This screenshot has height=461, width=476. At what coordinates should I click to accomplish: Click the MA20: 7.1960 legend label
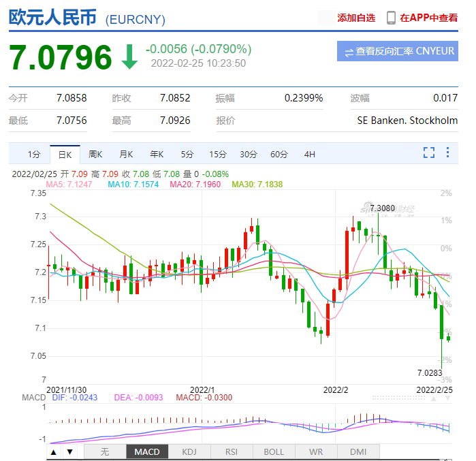(195, 185)
